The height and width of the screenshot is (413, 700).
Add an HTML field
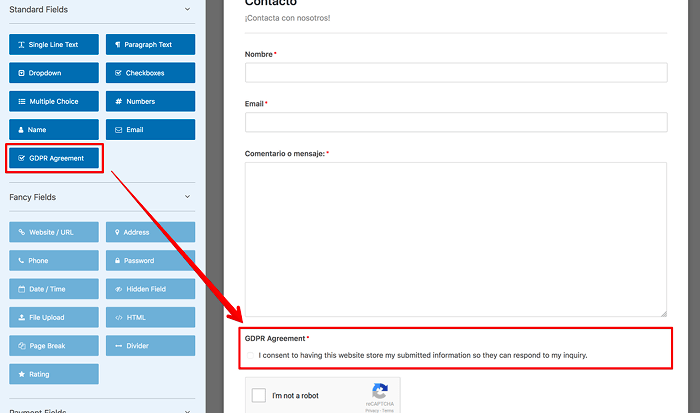150,317
